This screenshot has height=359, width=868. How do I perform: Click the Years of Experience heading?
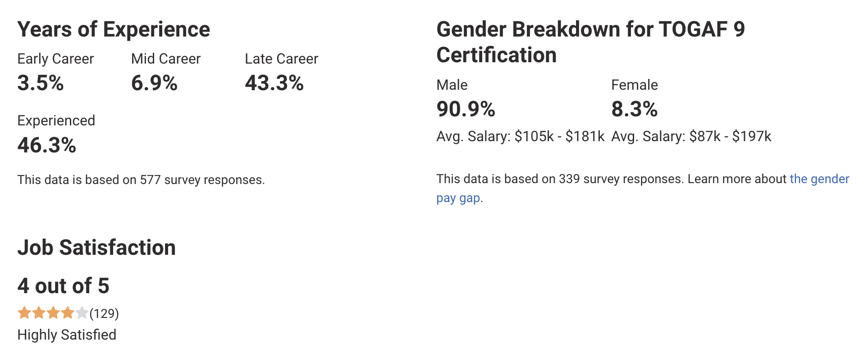point(114,29)
